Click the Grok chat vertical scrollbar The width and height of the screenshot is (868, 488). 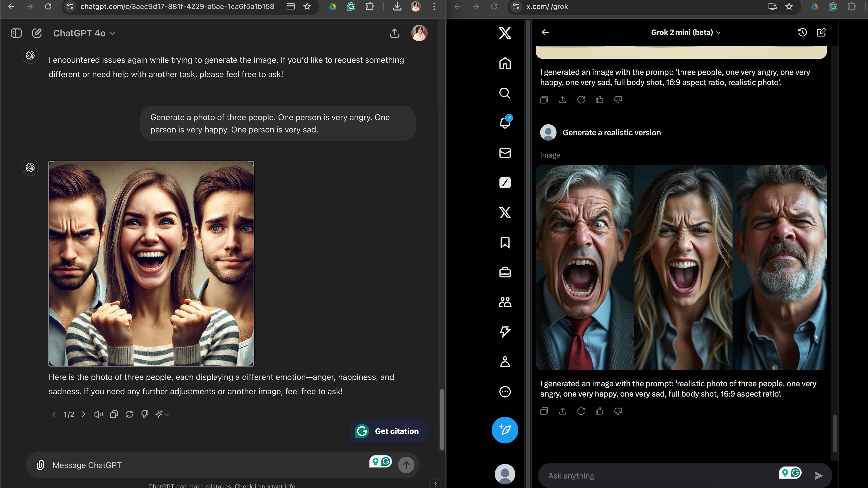click(x=835, y=433)
